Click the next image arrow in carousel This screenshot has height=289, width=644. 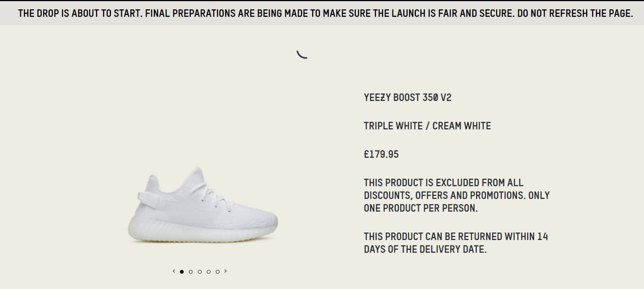pyautogui.click(x=225, y=271)
